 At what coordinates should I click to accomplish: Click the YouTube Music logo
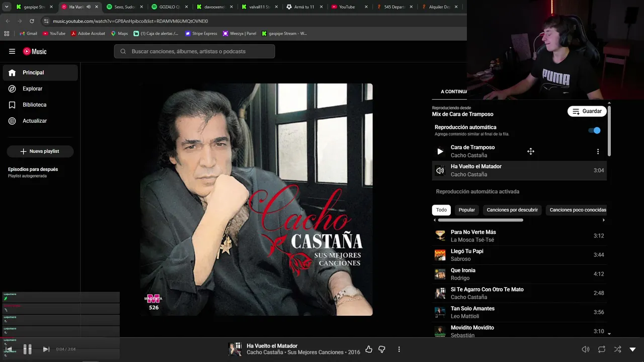point(35,51)
